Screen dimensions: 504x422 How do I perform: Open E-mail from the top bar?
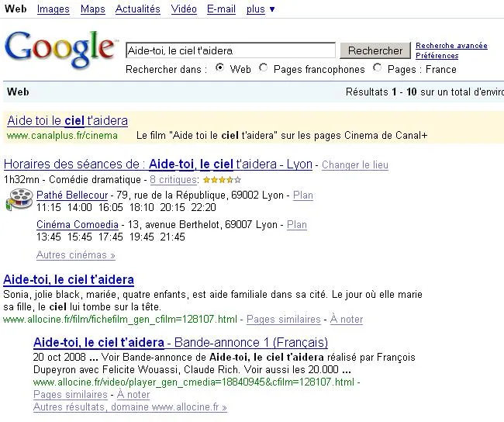pyautogui.click(x=221, y=9)
